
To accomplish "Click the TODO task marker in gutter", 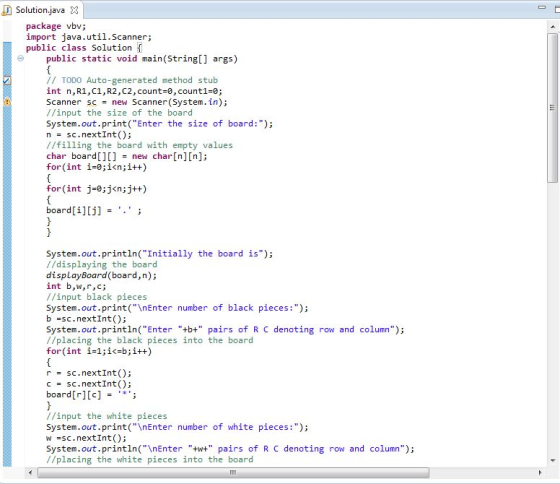I will click(x=7, y=80).
